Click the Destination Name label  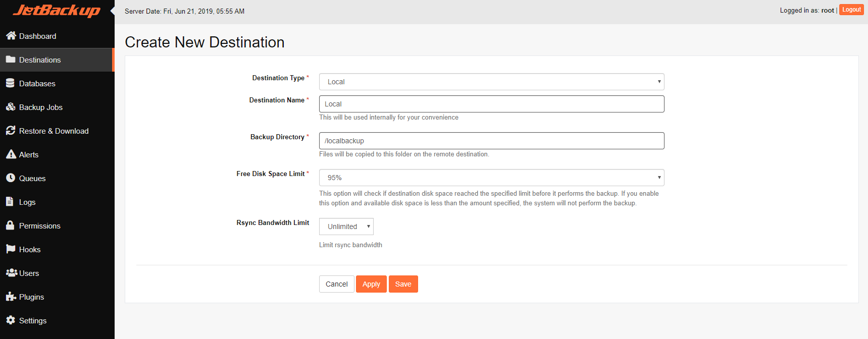click(x=277, y=100)
